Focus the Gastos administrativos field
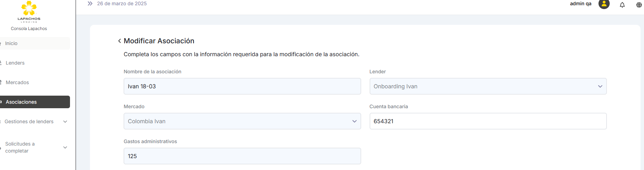The width and height of the screenshot is (644, 170). [242, 156]
